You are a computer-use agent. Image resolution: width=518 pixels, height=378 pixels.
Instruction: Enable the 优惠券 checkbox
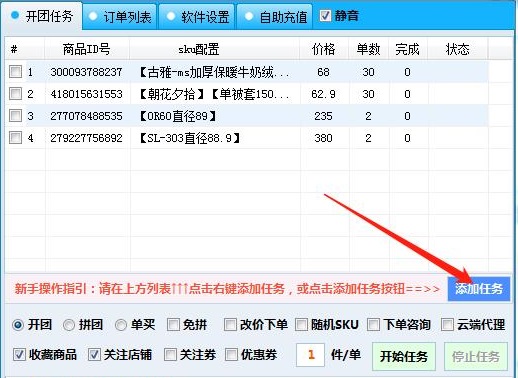pyautogui.click(x=232, y=355)
